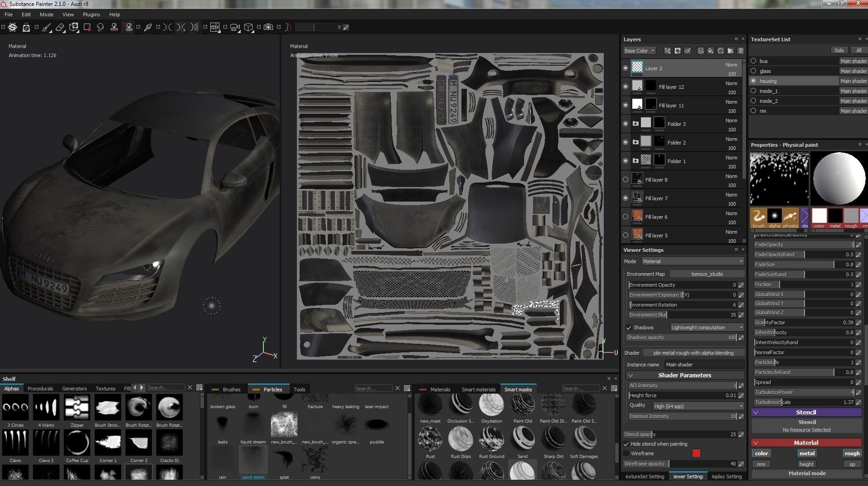Open the Mode menu
868x486 pixels.
pos(46,14)
